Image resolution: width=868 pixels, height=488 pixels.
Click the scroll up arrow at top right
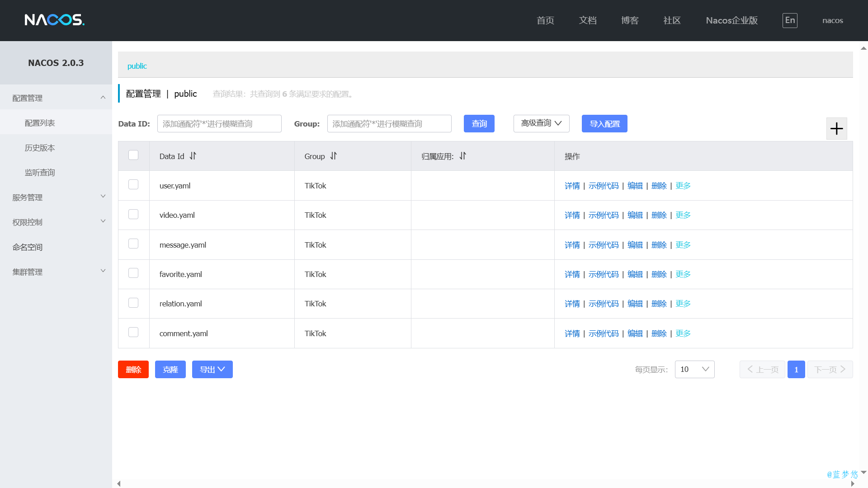click(x=863, y=48)
